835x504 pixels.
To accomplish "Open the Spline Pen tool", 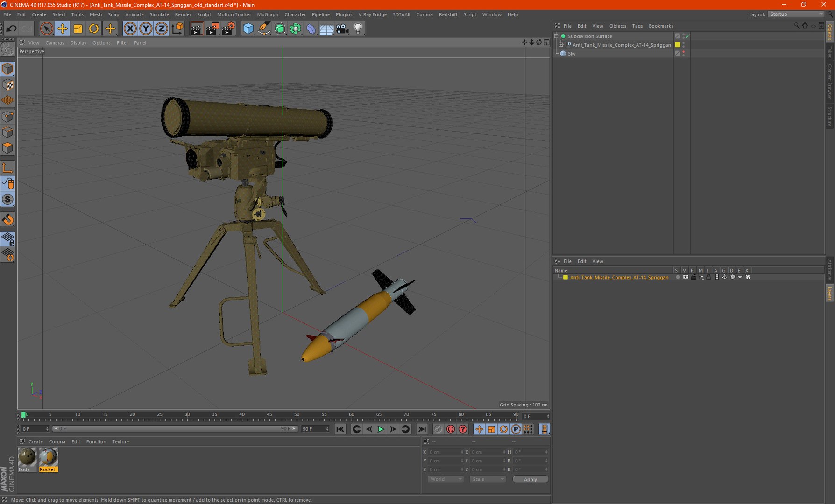I will click(264, 28).
